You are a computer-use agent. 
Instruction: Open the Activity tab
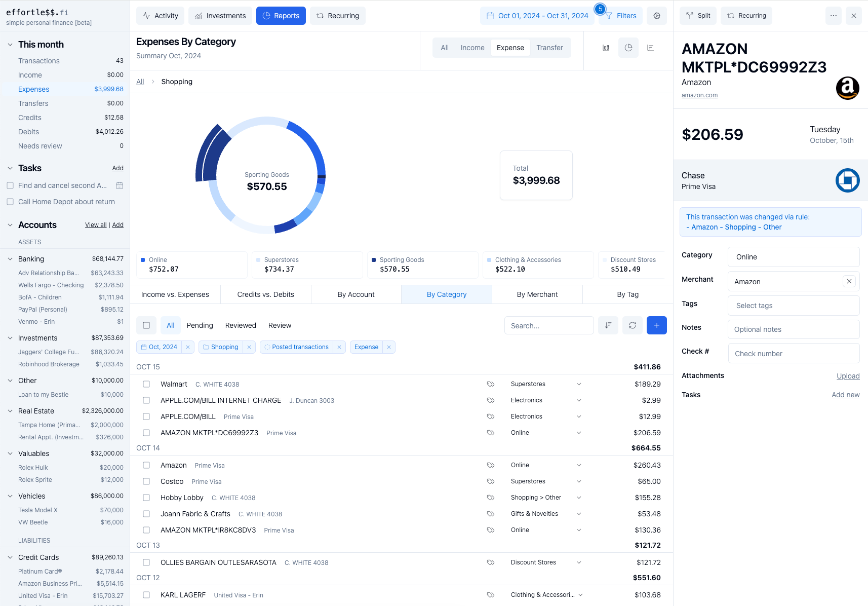pos(161,16)
